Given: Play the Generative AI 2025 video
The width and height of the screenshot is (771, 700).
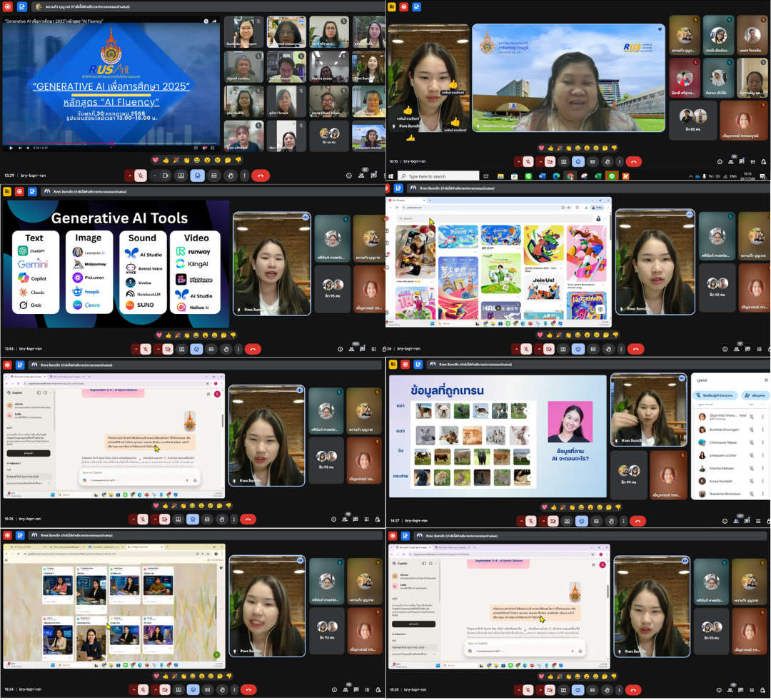Looking at the screenshot, I should [10, 148].
